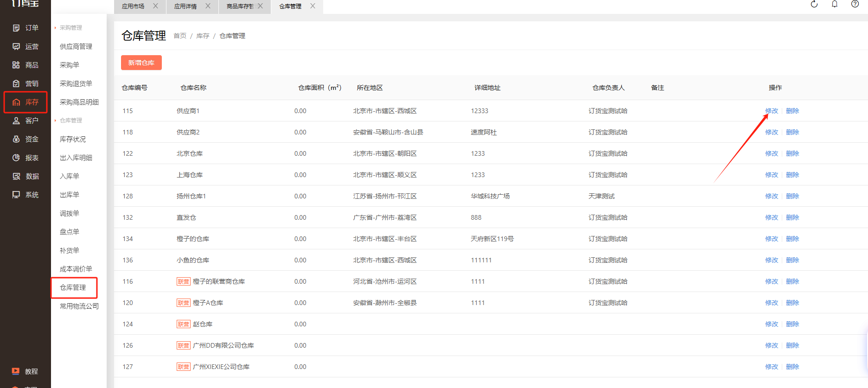Open 补货单 submenu item
The height and width of the screenshot is (388, 868).
point(70,250)
